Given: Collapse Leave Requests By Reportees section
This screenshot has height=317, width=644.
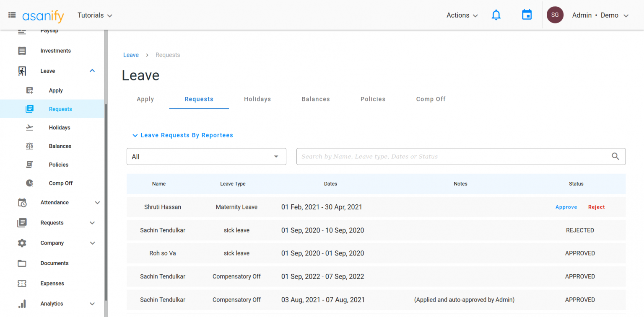Looking at the screenshot, I should [x=183, y=135].
